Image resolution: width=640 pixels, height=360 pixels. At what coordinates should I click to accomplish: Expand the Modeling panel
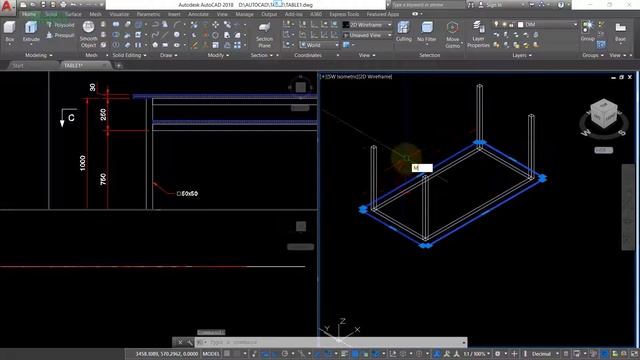click(x=39, y=55)
